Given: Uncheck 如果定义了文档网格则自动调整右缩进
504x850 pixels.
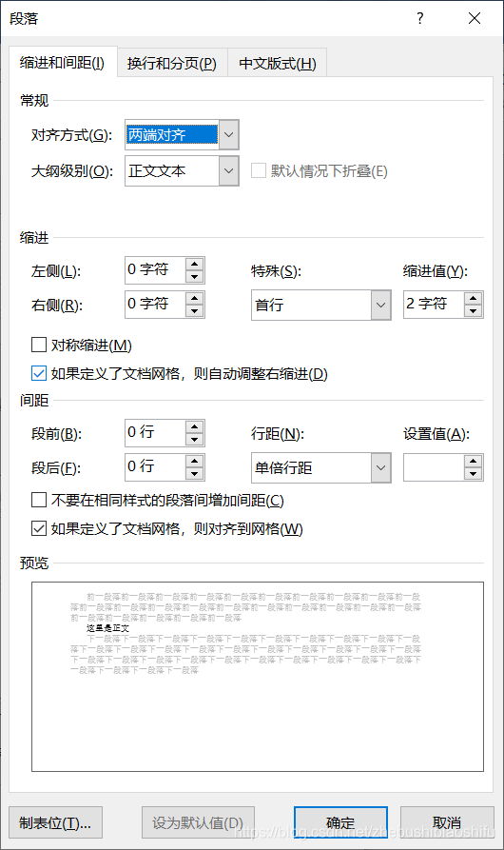Looking at the screenshot, I should 39,373.
